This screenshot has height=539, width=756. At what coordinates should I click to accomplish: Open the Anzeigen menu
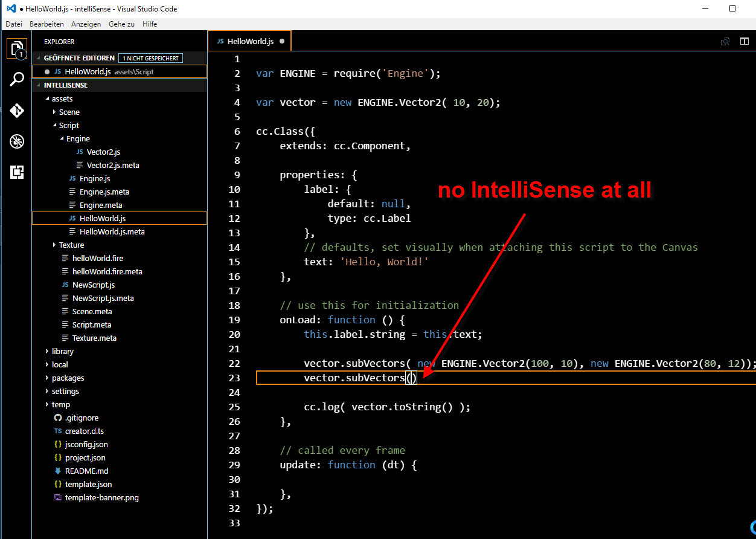(x=86, y=24)
